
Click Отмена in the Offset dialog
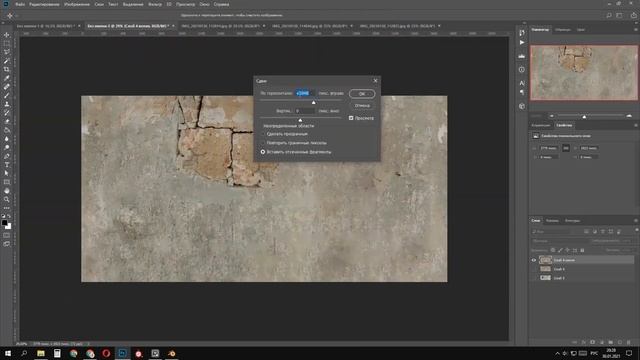pos(362,106)
